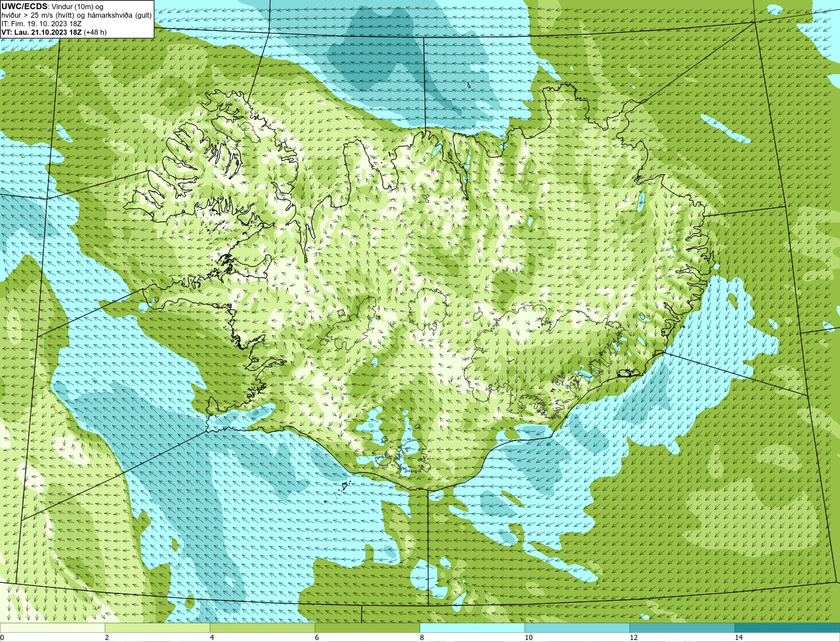840x642 pixels.
Task: Click the '10' label on the color scale
Action: [528, 637]
